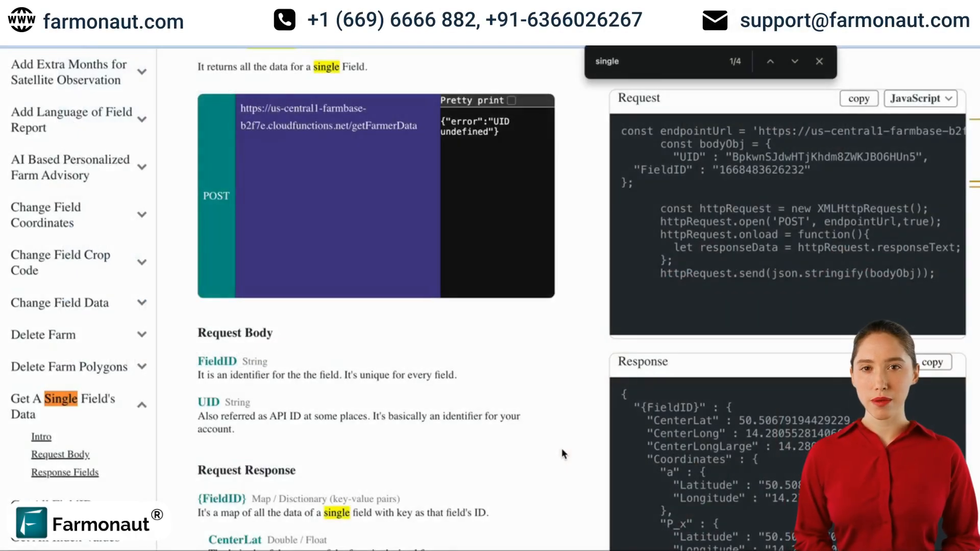Click the CenterLat field name
The image size is (980, 551).
pos(235,540)
